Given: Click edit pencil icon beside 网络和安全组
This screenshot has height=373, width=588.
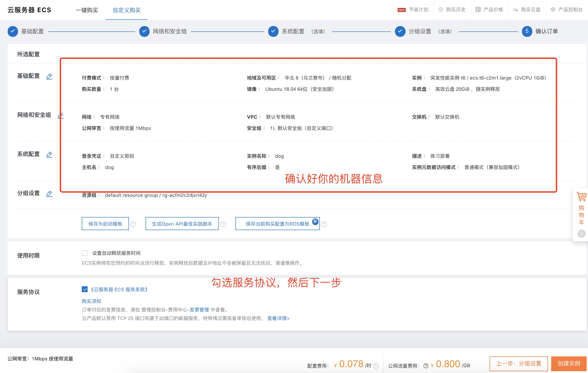Looking at the screenshot, I should coord(60,115).
